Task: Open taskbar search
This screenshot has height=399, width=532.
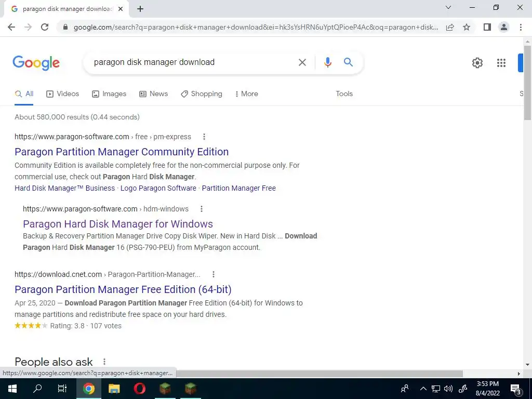Action: click(x=37, y=389)
